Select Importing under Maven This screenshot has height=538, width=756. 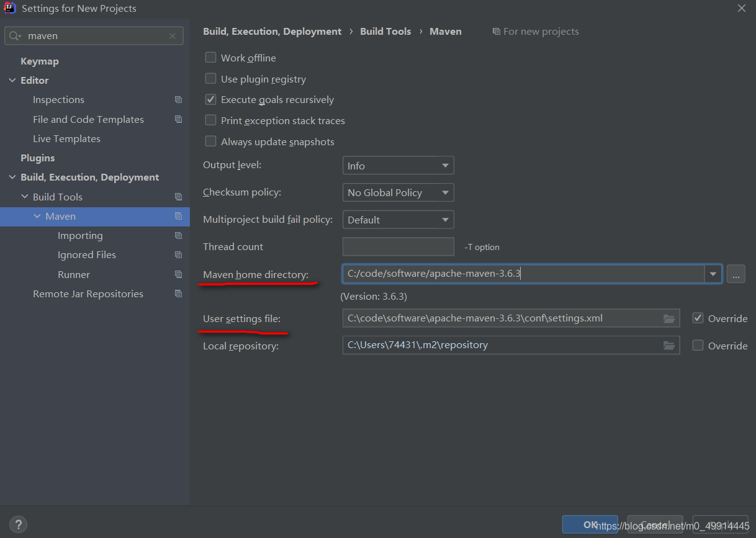click(80, 236)
